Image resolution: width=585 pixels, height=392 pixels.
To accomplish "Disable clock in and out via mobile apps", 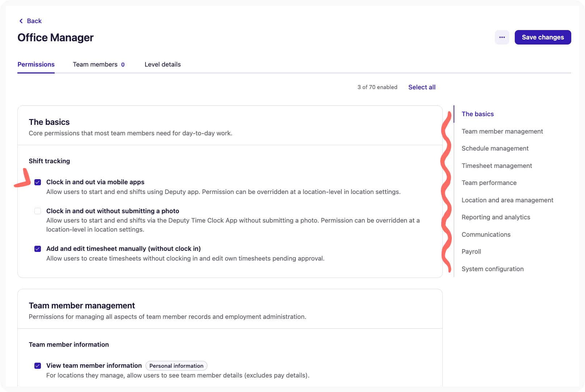I will pos(38,182).
